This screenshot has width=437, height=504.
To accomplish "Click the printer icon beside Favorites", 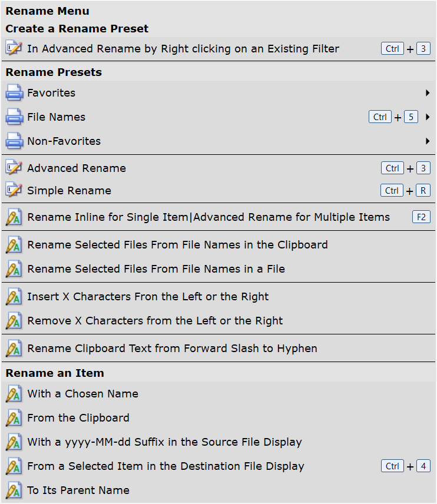I will pyautogui.click(x=14, y=93).
